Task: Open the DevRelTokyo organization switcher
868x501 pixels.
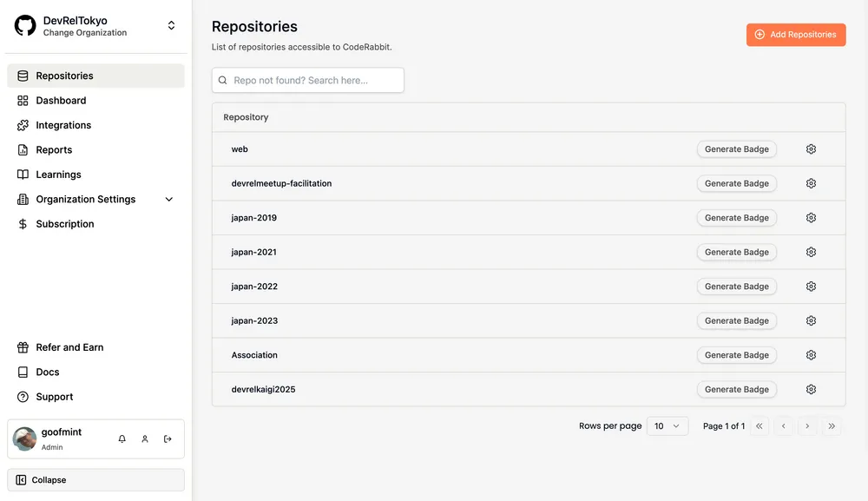Action: click(x=171, y=26)
